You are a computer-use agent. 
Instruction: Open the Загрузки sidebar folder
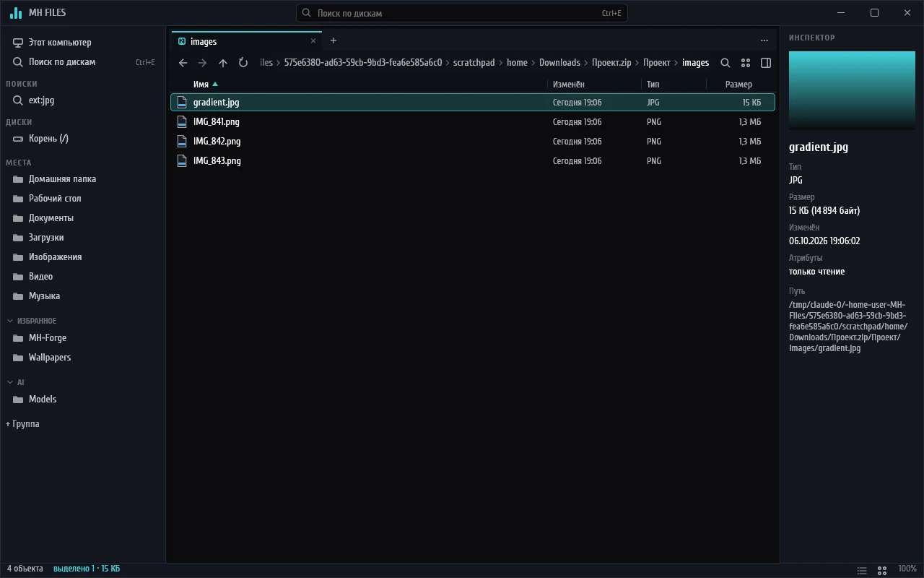coord(46,238)
